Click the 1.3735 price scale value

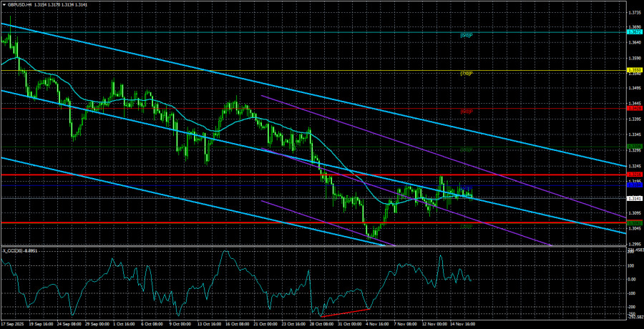[x=634, y=12]
